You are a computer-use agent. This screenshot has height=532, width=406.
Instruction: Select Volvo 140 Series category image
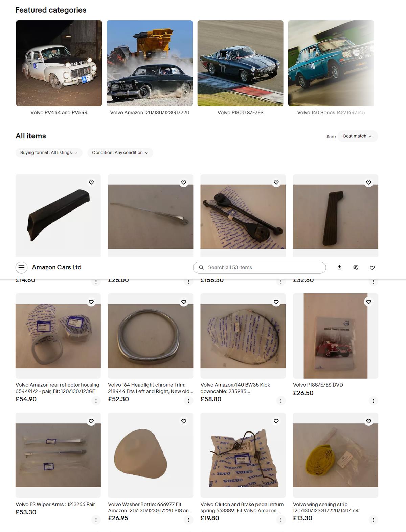click(x=331, y=63)
